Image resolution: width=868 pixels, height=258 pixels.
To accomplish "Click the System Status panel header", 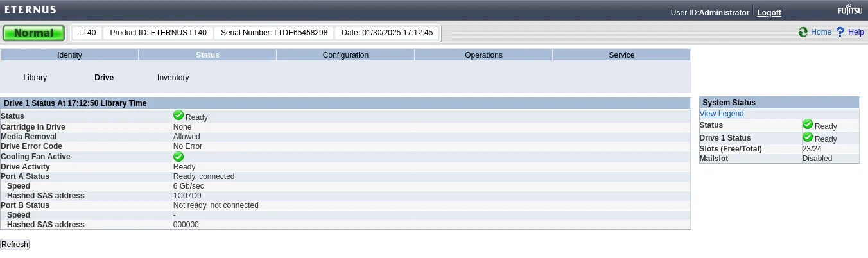I will pos(779,103).
